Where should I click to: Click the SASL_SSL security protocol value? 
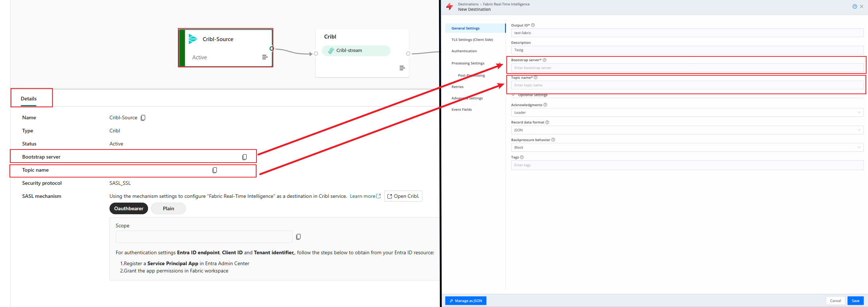click(120, 183)
